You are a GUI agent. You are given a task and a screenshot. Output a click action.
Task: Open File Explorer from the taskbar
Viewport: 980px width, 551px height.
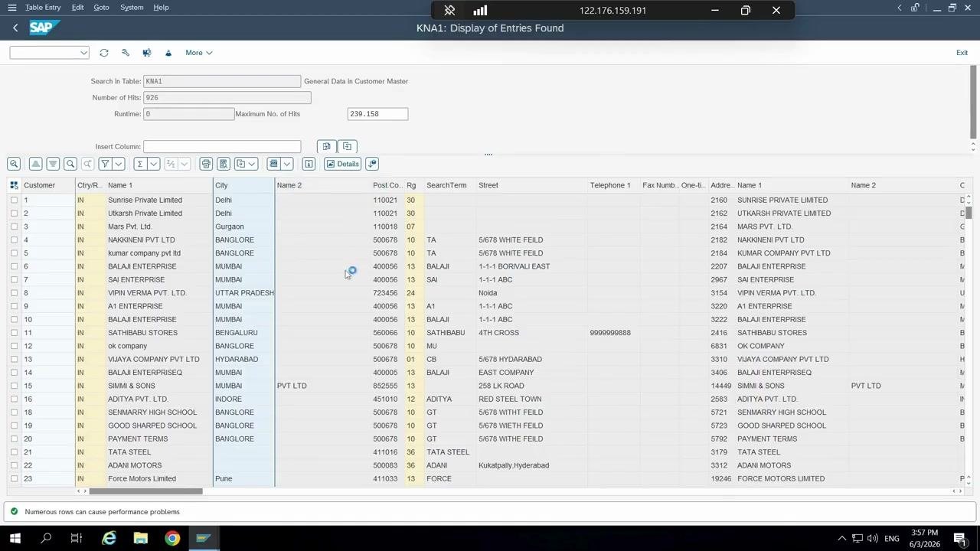(141, 539)
